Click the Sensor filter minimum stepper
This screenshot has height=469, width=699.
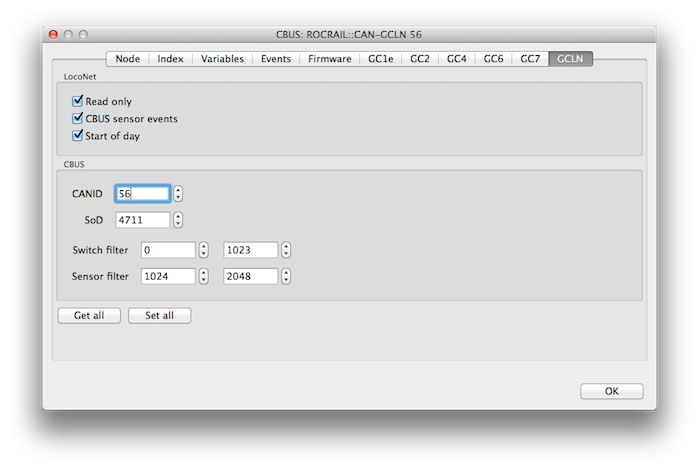pyautogui.click(x=204, y=276)
